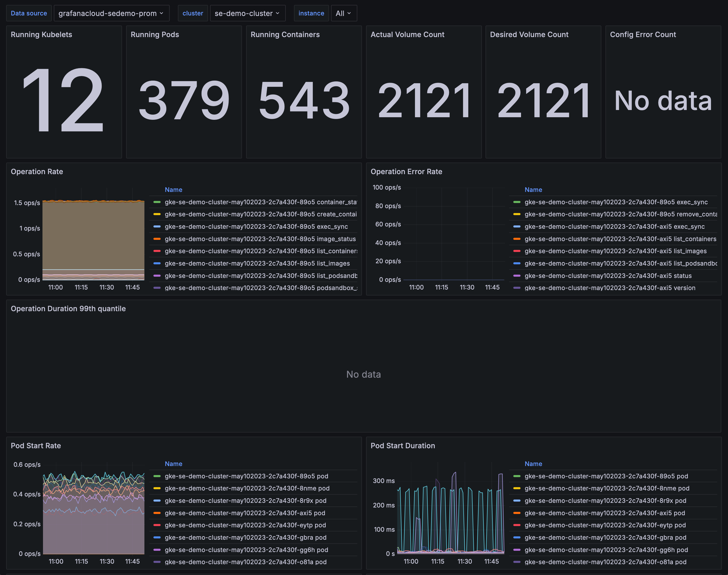Click the Running Pods 379 stat value
The height and width of the screenshot is (575, 728).
(x=184, y=100)
